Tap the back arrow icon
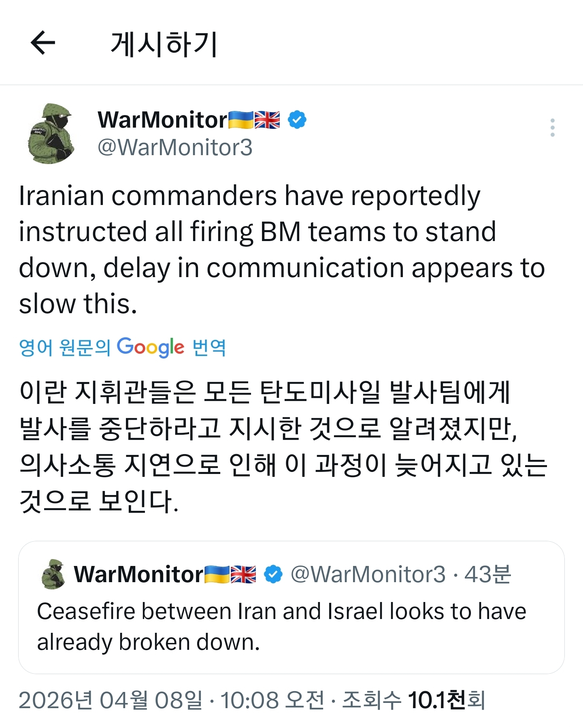 (x=43, y=43)
